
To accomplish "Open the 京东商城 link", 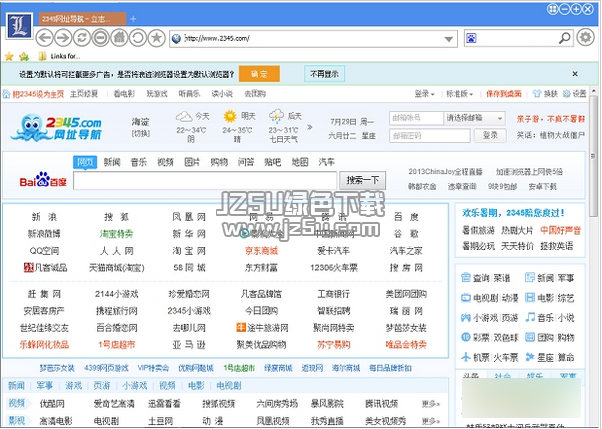I will 261,251.
